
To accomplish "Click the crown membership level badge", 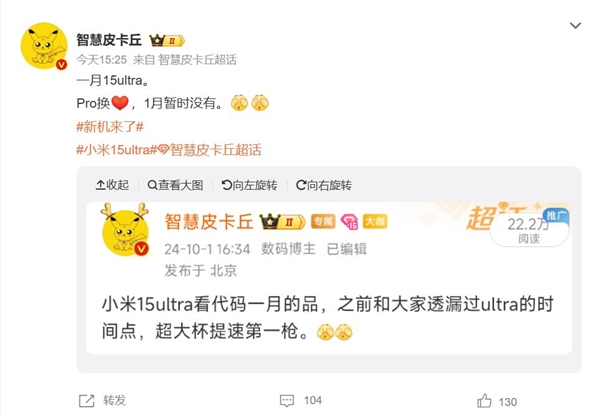I will (167, 41).
